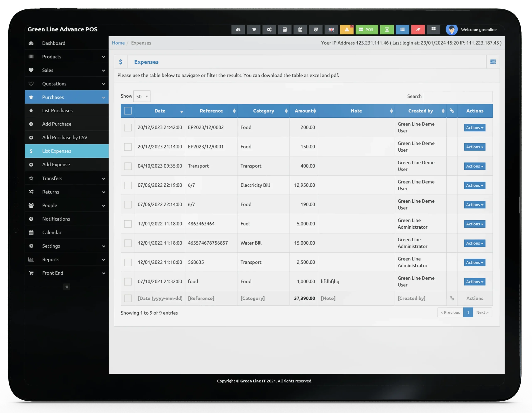This screenshot has width=532, height=413.
Task: Click the red eraser icon in toolbar
Action: point(418,29)
